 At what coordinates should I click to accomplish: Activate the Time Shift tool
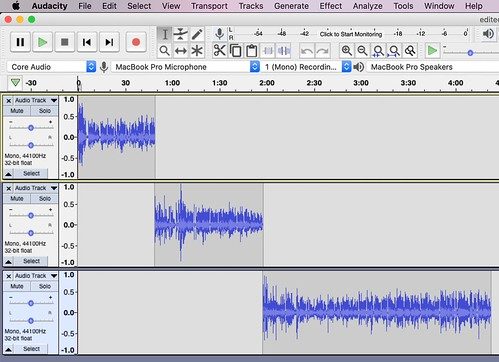180,51
